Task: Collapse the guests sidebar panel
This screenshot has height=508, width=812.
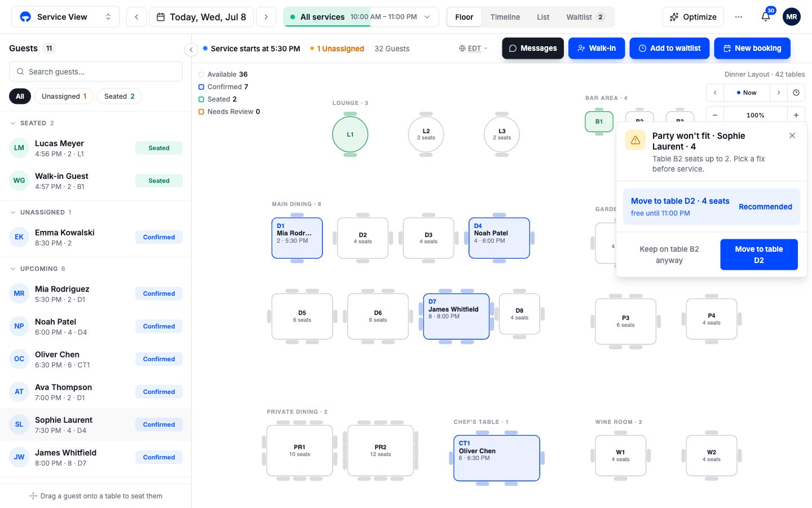Action: pyautogui.click(x=191, y=50)
